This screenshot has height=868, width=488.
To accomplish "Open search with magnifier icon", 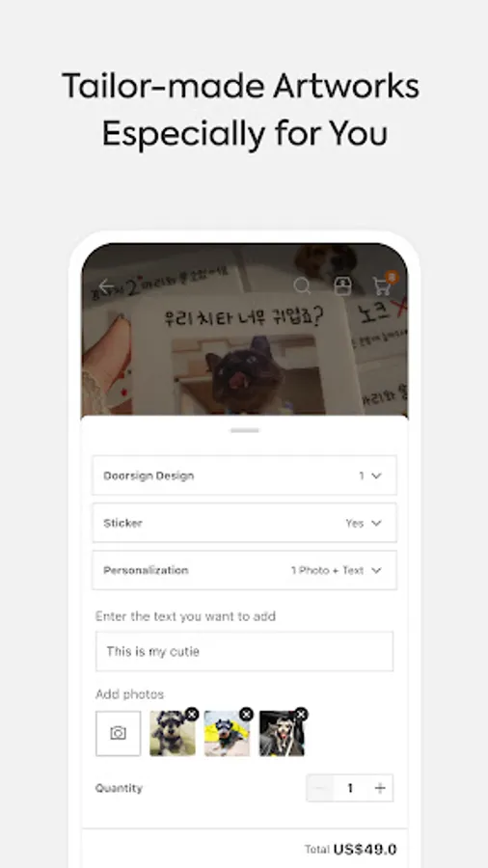I will point(302,286).
